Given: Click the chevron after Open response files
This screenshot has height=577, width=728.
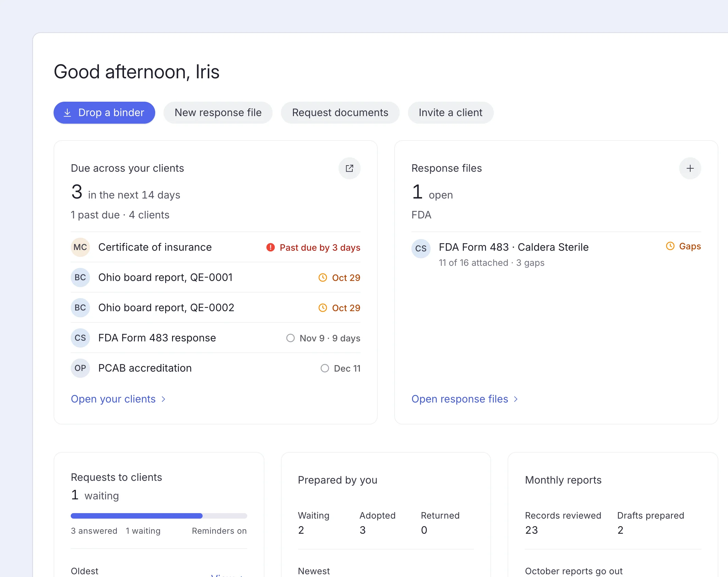Looking at the screenshot, I should pos(515,399).
